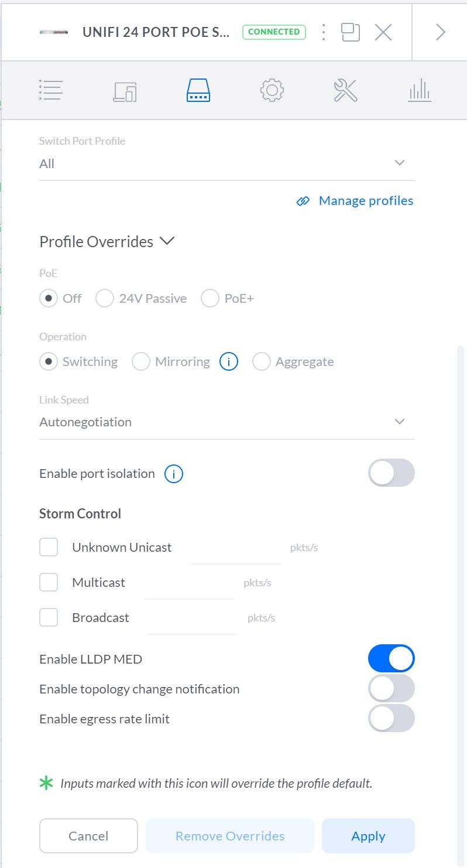The image size is (467, 868).
Task: Click the Broadcast pkts/s input field
Action: coord(193,619)
